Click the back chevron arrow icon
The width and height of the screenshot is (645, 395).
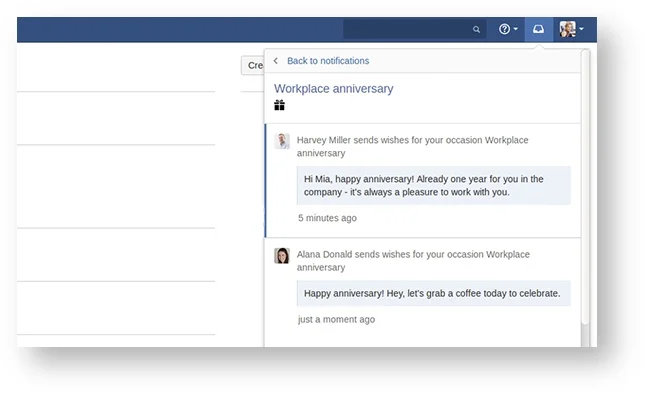click(276, 61)
